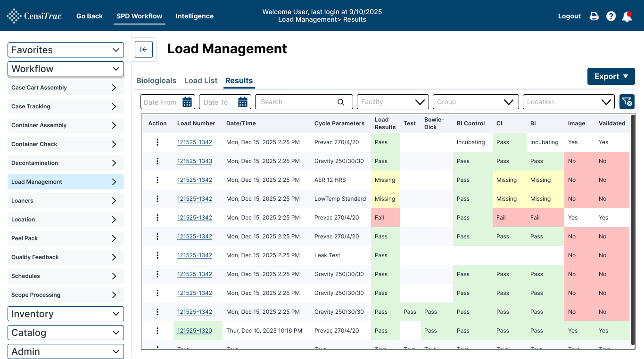Switch to the Load List tab
Viewport: 644px width, 359px height.
[201, 81]
